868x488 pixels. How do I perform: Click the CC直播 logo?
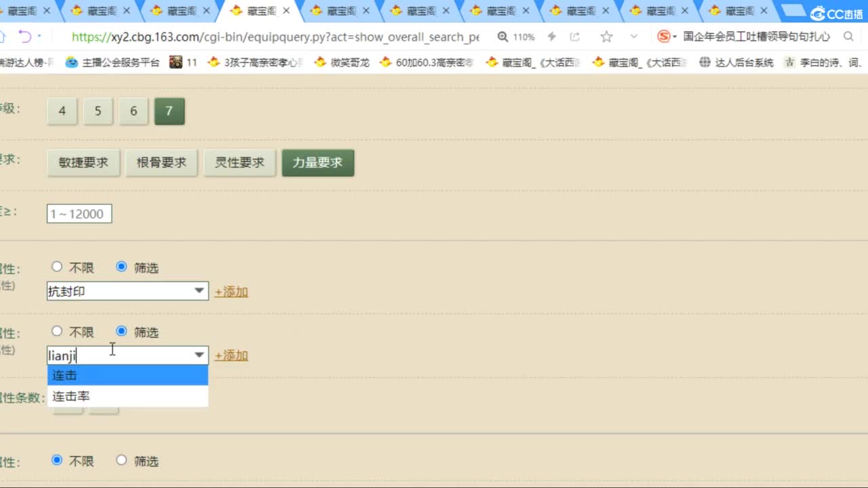click(836, 14)
